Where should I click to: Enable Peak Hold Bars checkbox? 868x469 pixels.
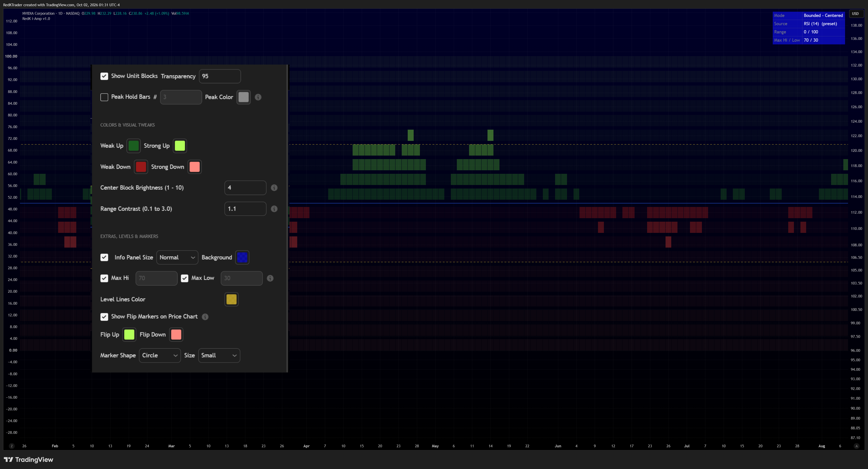click(104, 97)
